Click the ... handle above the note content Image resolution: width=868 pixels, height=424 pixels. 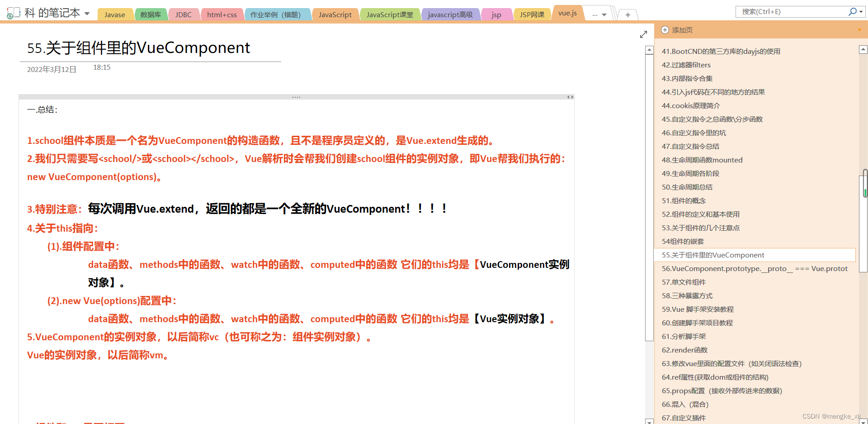(x=296, y=96)
